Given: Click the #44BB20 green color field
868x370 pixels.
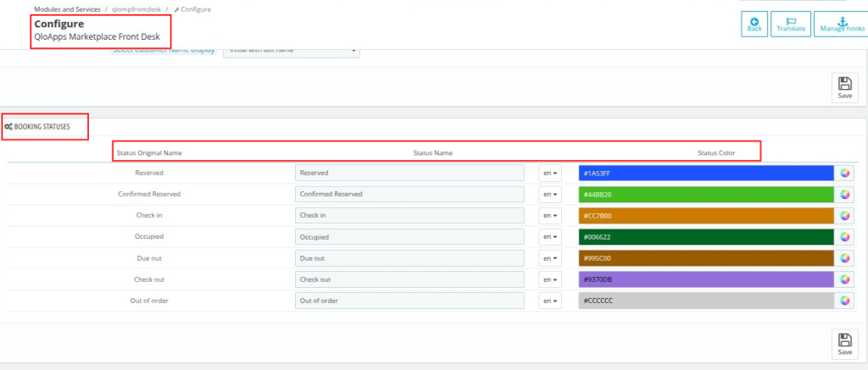Looking at the screenshot, I should [706, 194].
